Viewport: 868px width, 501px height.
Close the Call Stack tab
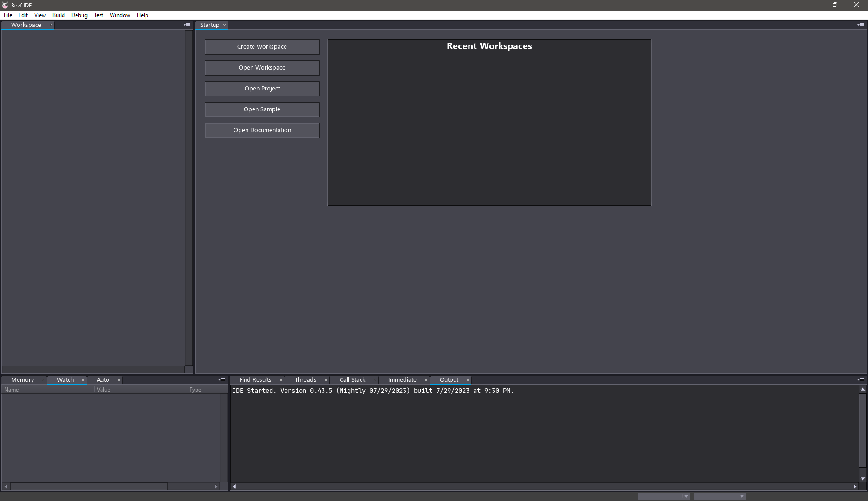pos(374,380)
